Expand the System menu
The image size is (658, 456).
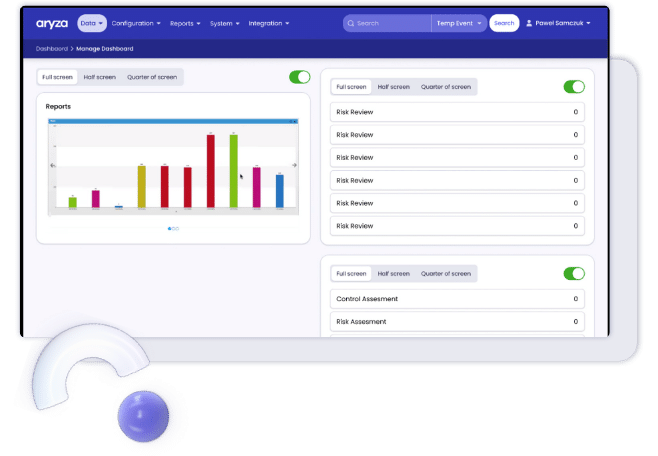point(225,23)
